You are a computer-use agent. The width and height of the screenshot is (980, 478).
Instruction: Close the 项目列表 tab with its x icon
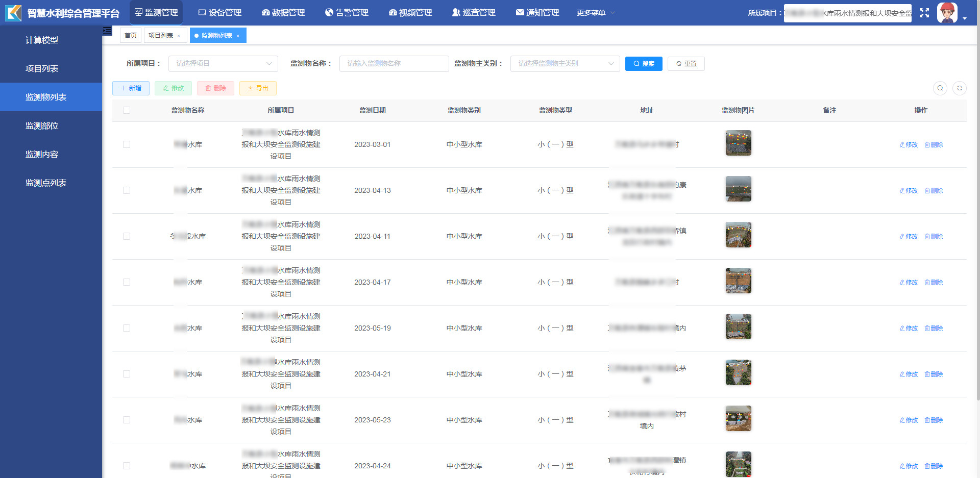179,36
